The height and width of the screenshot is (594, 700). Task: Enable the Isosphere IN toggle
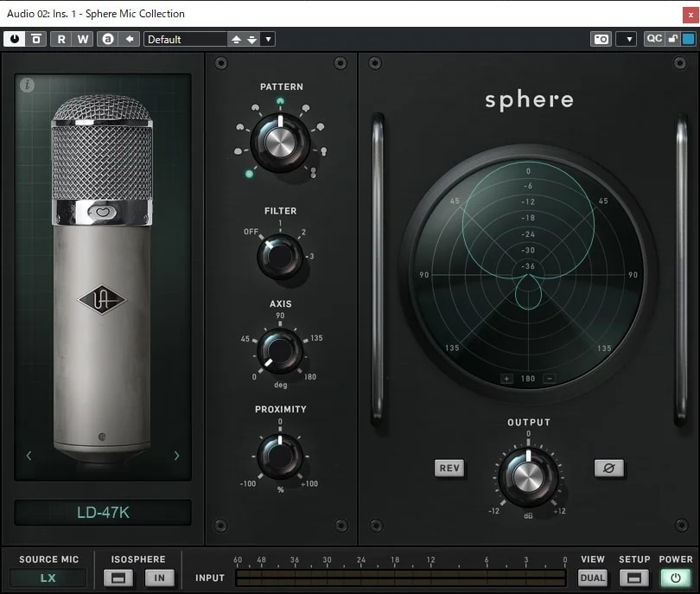click(x=160, y=578)
